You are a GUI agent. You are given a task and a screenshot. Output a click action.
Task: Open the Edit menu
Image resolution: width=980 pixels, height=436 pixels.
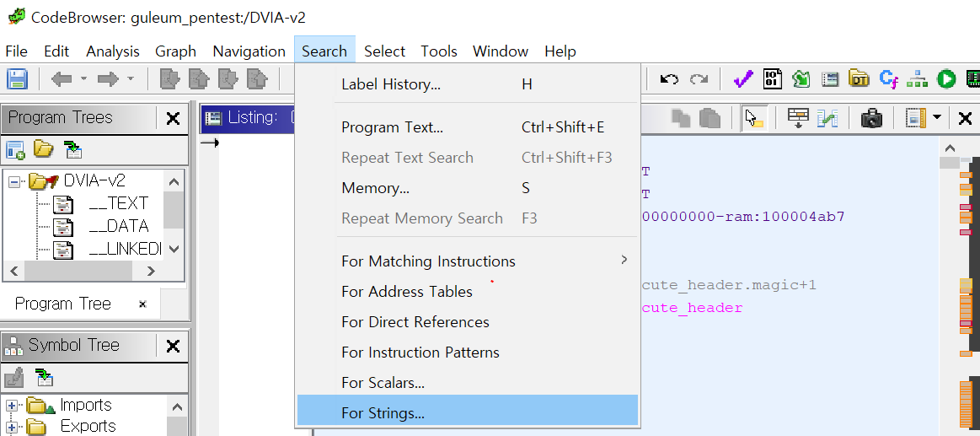(56, 51)
